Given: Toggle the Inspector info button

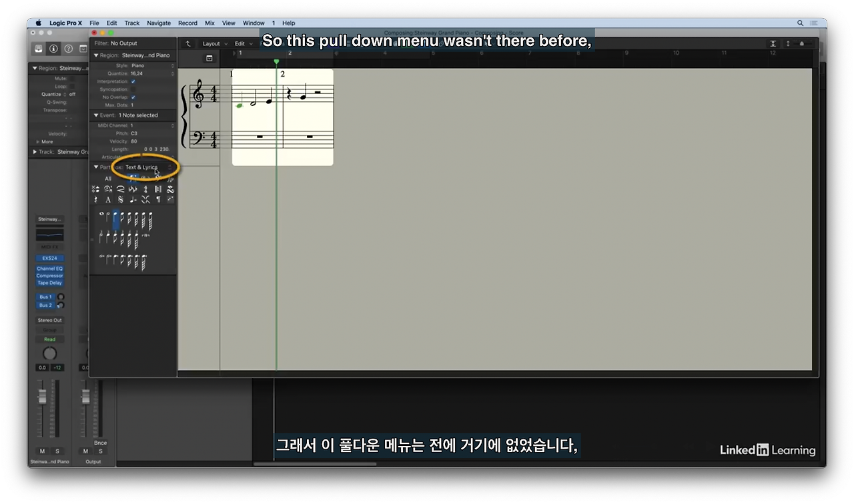Looking at the screenshot, I should [53, 49].
